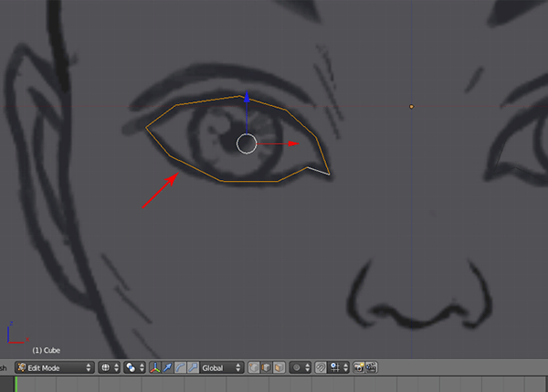This screenshot has width=548, height=392.
Task: Click the OpenGL render animation clapper icon
Action: pos(371,367)
